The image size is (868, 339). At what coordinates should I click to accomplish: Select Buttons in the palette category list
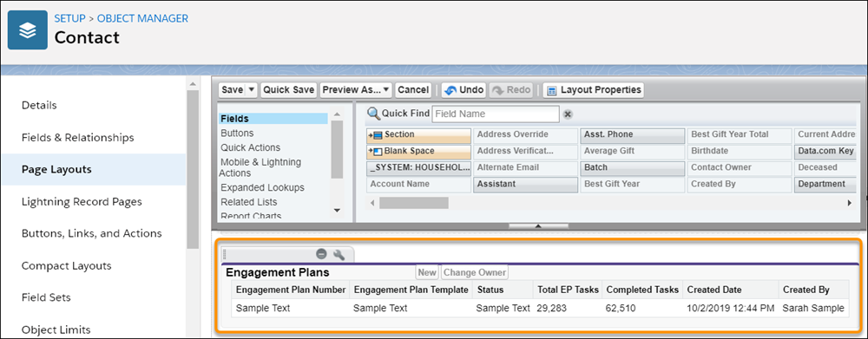tap(237, 134)
